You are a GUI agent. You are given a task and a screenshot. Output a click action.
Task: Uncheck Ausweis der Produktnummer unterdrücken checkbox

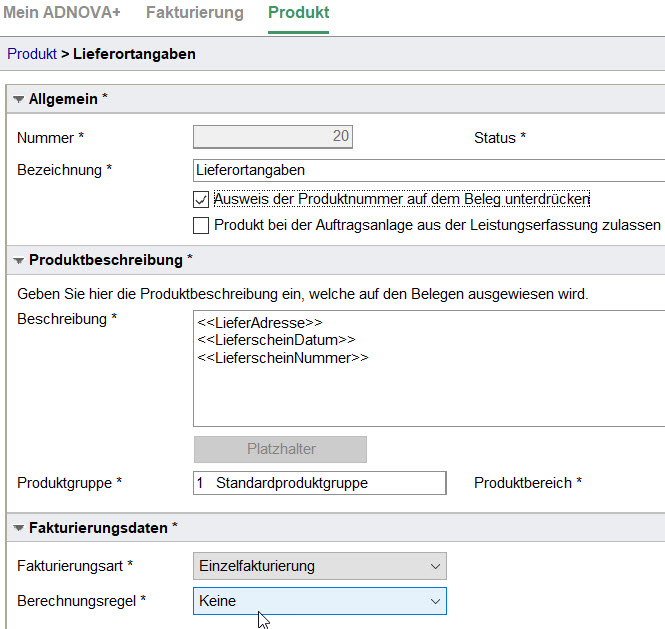201,199
